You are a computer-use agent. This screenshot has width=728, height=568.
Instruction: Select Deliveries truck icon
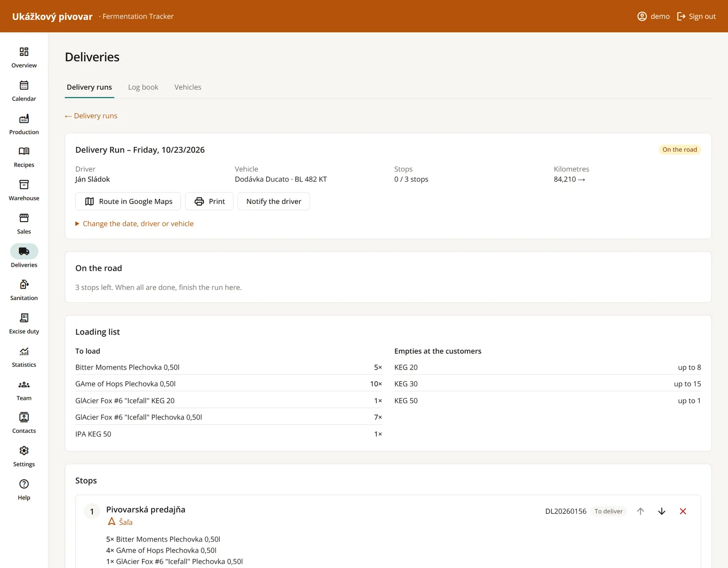point(24,251)
